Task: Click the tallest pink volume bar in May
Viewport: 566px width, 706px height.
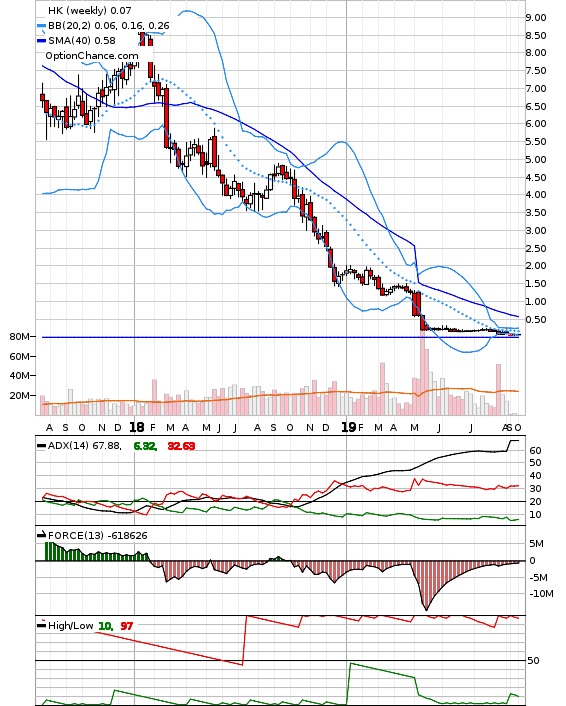Action: coord(422,376)
